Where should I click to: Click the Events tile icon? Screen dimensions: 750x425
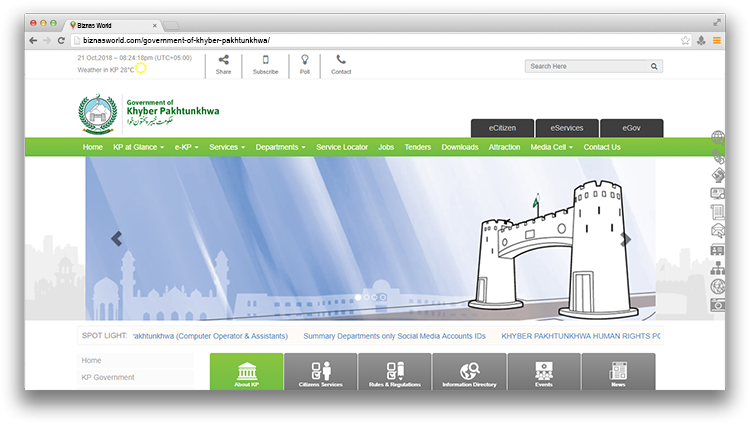coord(543,370)
